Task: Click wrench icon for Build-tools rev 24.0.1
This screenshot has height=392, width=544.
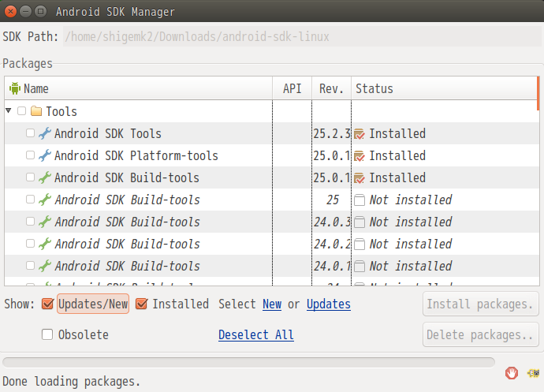Action: 45,266
